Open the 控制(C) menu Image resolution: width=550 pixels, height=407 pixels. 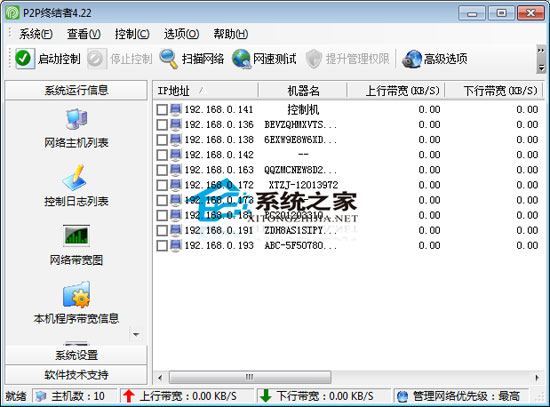132,34
